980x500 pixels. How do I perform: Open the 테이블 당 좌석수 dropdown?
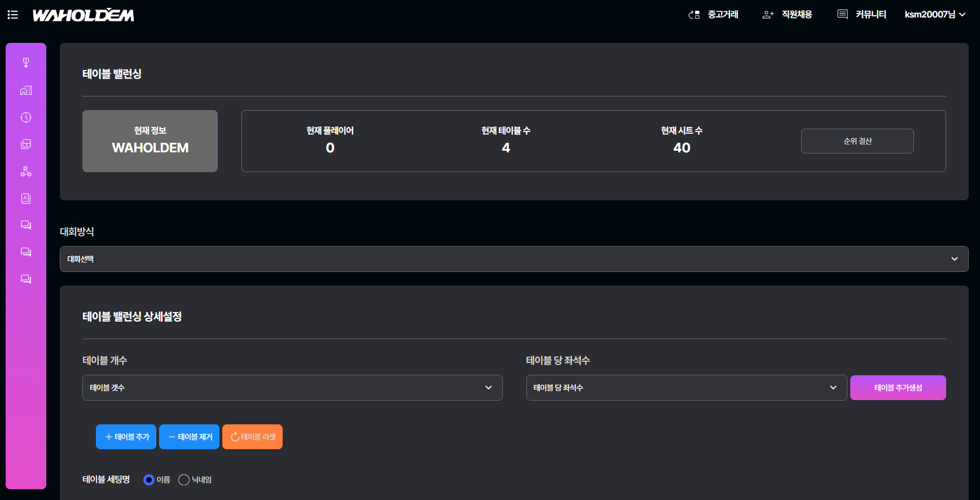pos(686,388)
